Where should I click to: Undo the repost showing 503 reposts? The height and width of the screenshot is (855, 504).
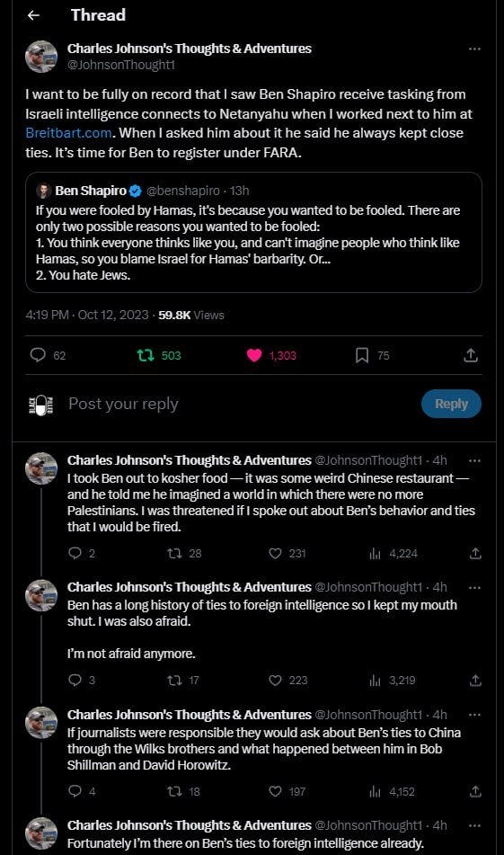146,355
